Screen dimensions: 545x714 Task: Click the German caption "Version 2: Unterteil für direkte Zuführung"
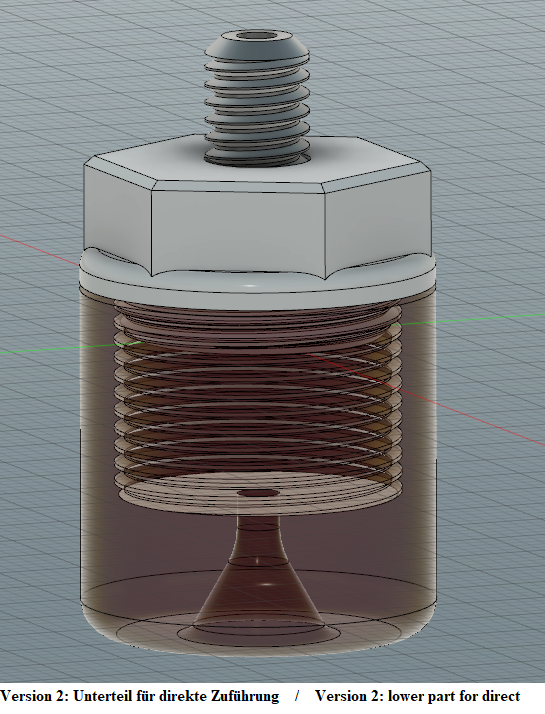tap(139, 696)
